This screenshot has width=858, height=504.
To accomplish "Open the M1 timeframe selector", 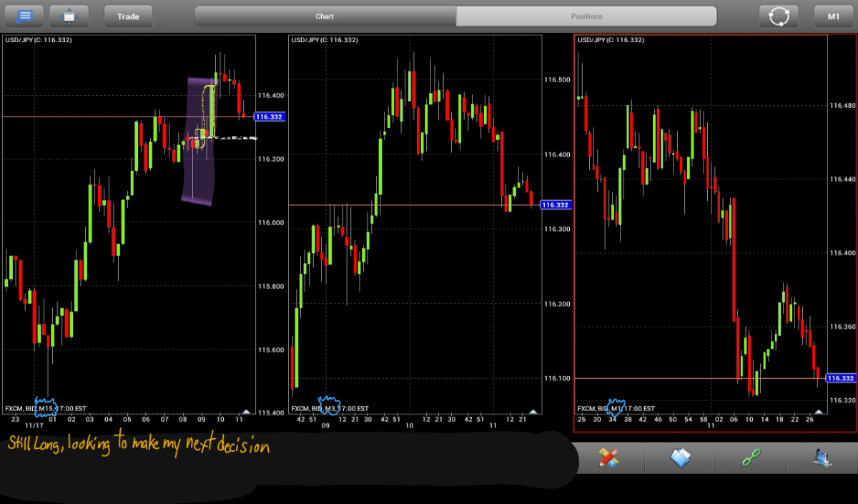I will (x=834, y=16).
